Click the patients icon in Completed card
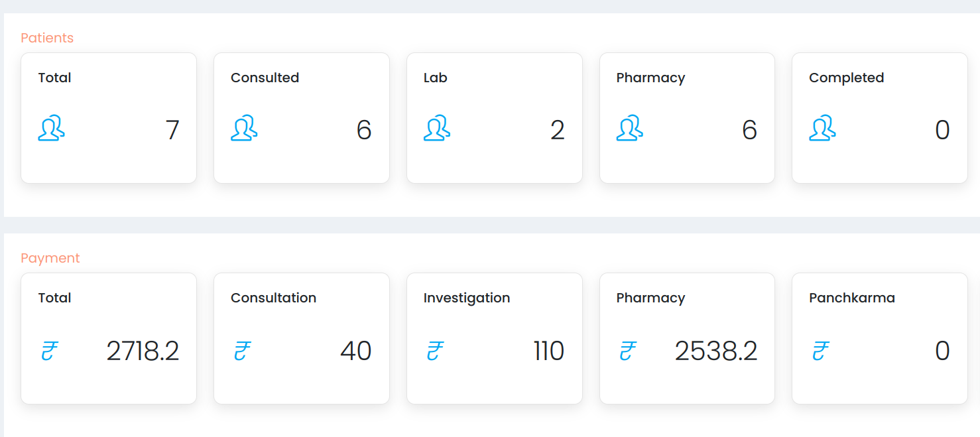This screenshot has height=437, width=980. 822,128
